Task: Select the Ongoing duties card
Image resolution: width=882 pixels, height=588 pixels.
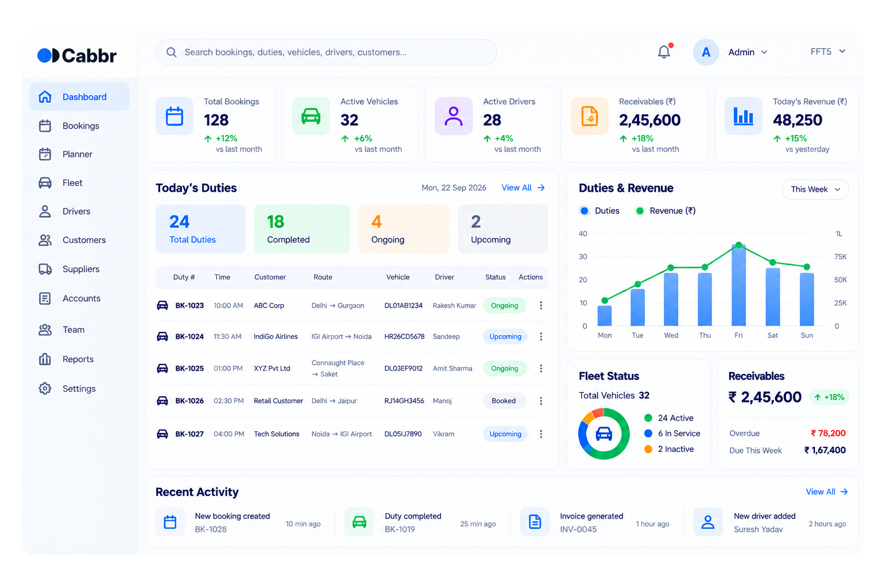Action: [404, 229]
